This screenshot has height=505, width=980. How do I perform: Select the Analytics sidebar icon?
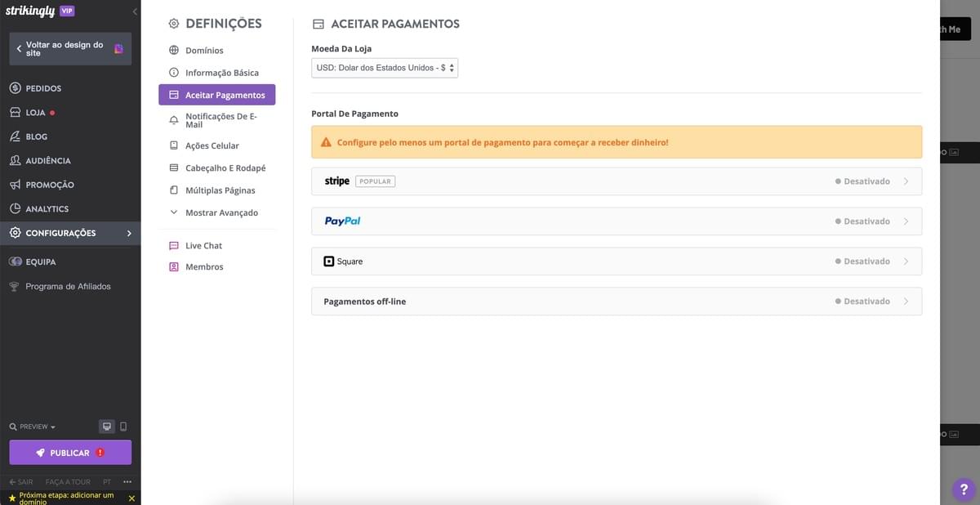[x=15, y=208]
